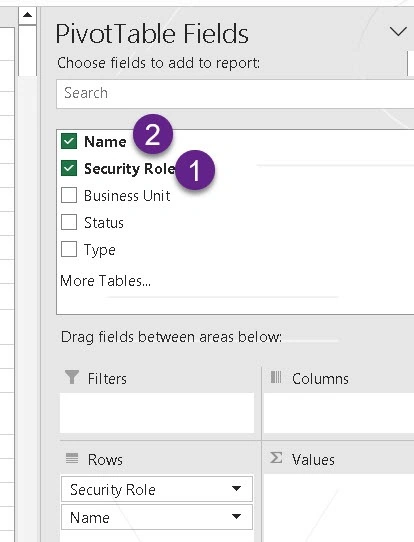Uncheck the Name field checkbox
This screenshot has height=542, width=414.
(69, 141)
